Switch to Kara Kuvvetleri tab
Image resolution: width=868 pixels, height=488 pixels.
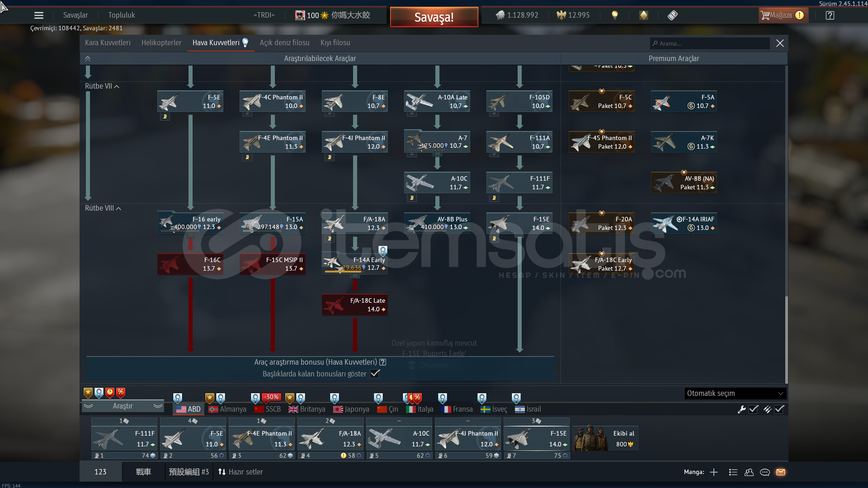(x=108, y=43)
